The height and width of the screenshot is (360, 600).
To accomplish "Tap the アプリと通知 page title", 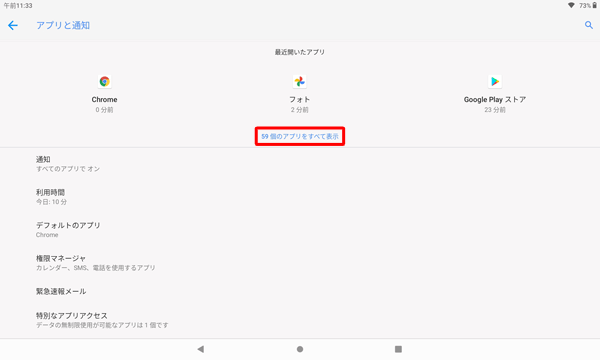I will [63, 26].
